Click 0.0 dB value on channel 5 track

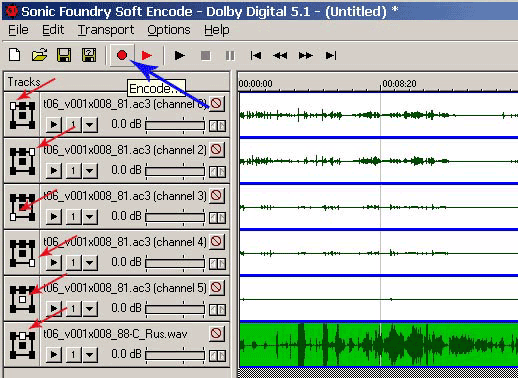[126, 308]
